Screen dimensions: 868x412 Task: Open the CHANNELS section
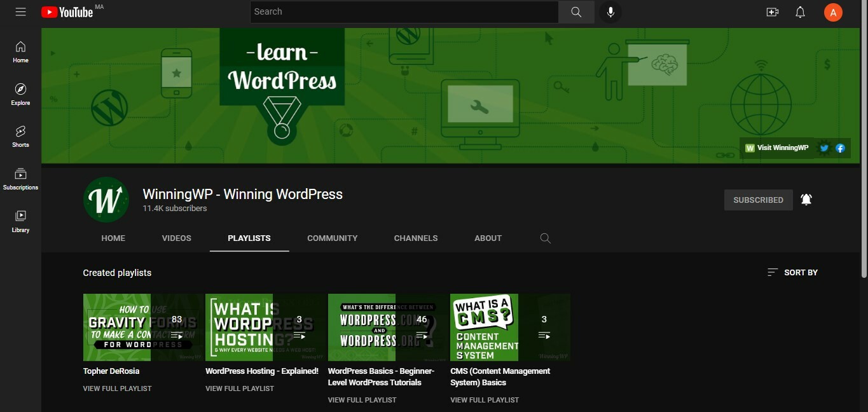point(416,238)
